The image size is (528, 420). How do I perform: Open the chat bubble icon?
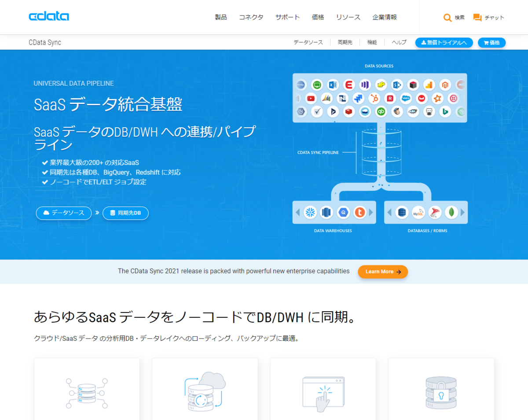pos(477,18)
